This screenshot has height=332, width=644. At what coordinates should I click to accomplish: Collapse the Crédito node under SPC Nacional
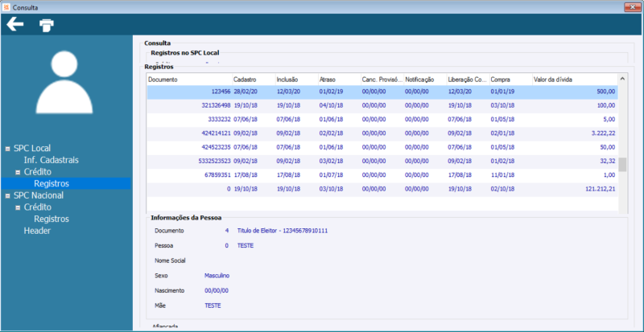point(18,207)
